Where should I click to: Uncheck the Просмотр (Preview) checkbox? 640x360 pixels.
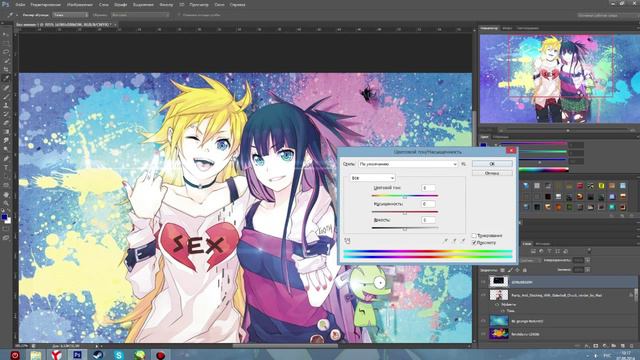[474, 242]
